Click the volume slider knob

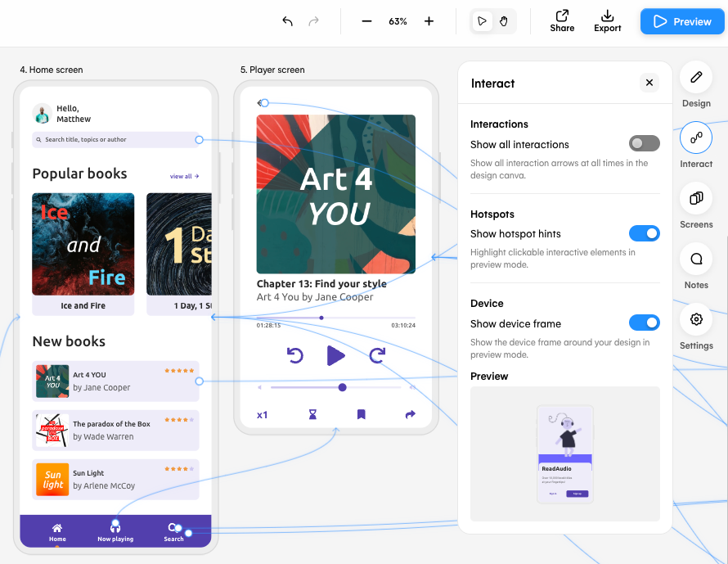click(342, 387)
